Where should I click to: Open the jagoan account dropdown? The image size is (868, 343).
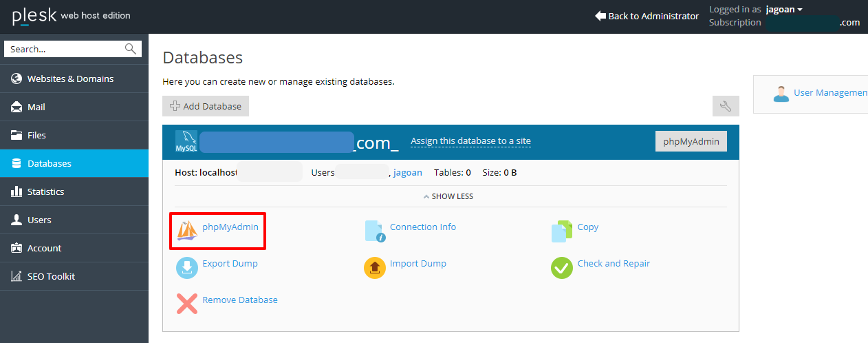click(785, 10)
